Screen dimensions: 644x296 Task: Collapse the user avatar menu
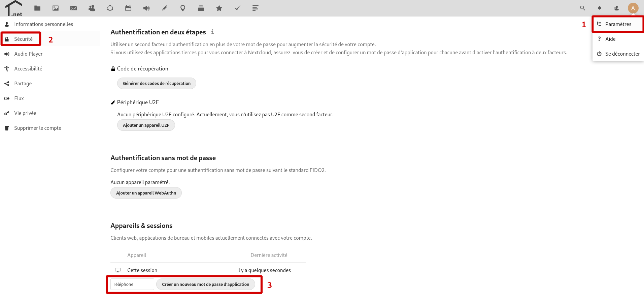[633, 8]
